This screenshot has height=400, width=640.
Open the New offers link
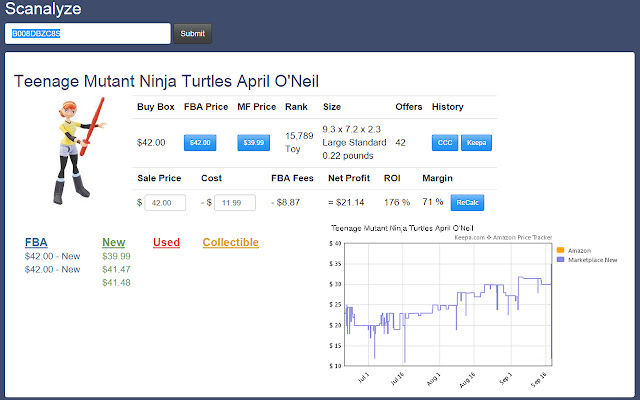[113, 242]
